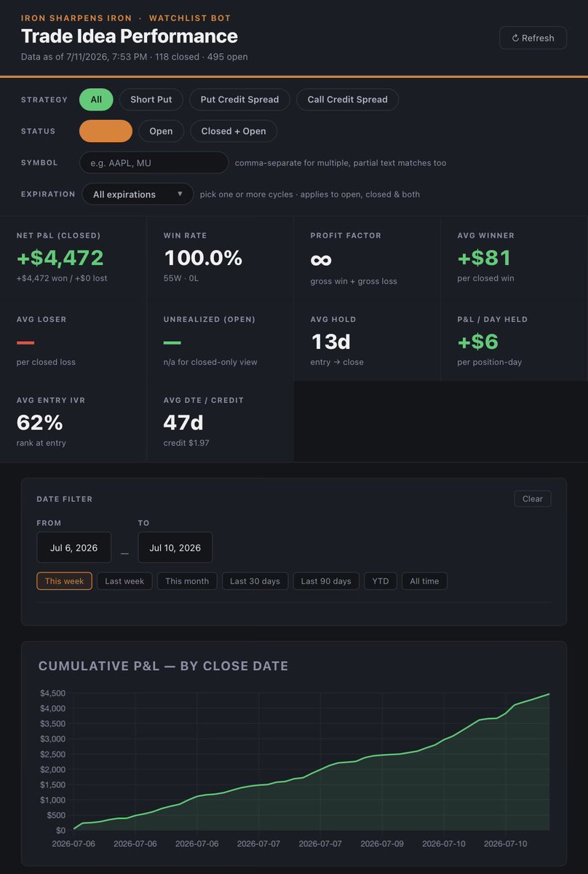Click the Avg Hold value 13d
This screenshot has width=588, height=874.
(331, 342)
